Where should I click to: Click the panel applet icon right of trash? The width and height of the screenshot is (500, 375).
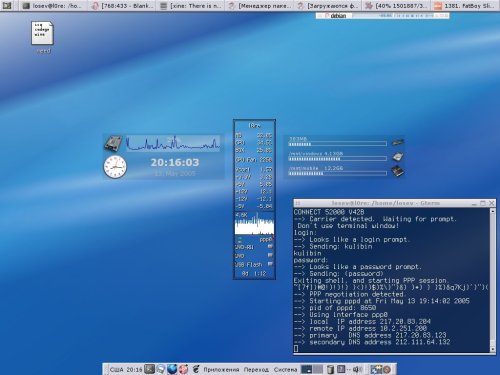(x=341, y=369)
